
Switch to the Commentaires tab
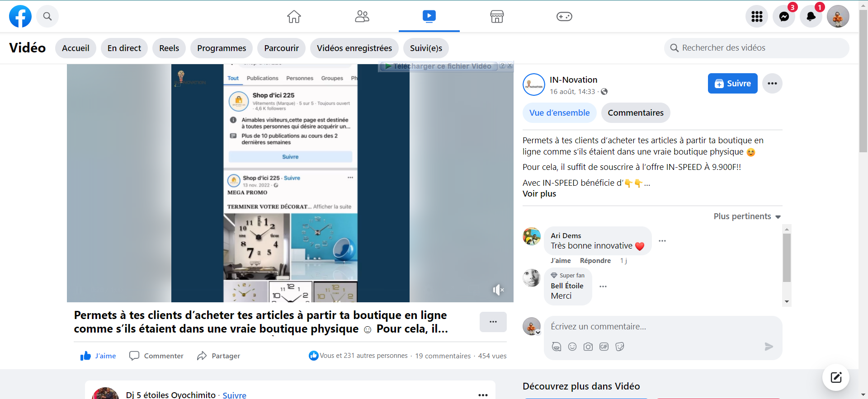635,113
